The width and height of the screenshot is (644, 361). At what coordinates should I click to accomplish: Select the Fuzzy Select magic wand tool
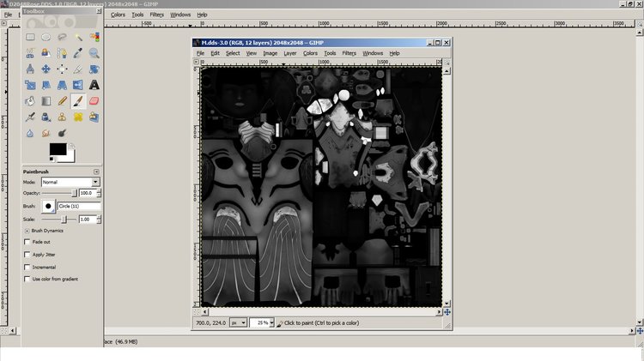pos(78,37)
